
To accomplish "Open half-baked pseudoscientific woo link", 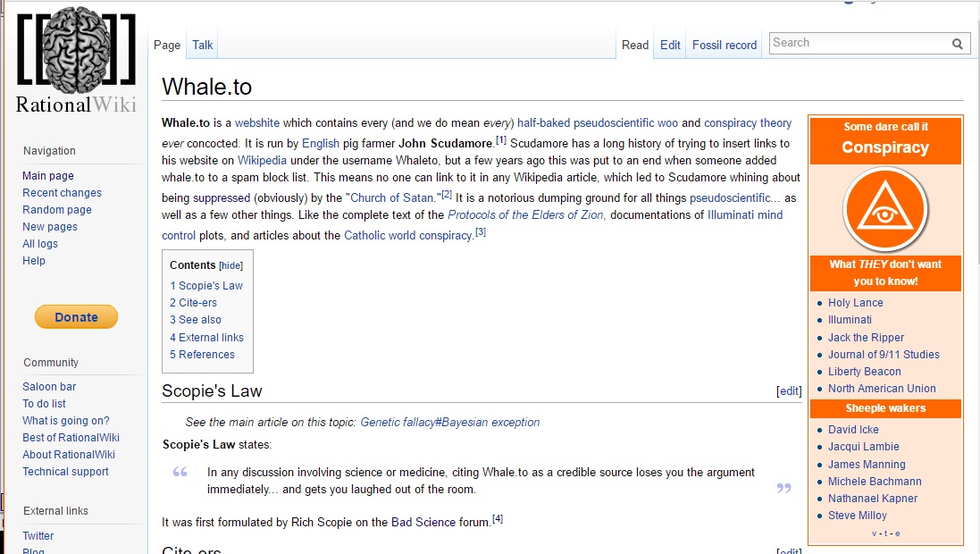I will 598,122.
